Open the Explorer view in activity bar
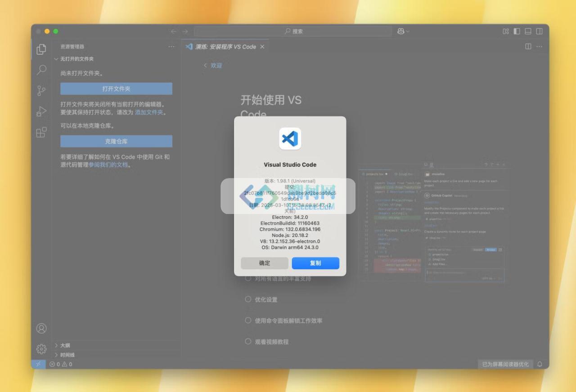The height and width of the screenshot is (392, 576). click(41, 49)
